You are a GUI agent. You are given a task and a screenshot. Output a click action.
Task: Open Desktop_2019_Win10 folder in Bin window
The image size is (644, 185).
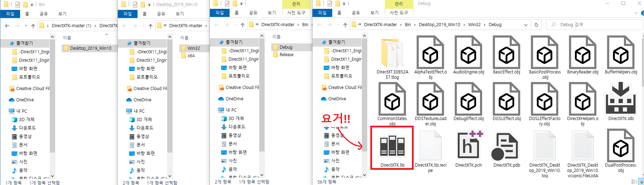click(x=91, y=48)
